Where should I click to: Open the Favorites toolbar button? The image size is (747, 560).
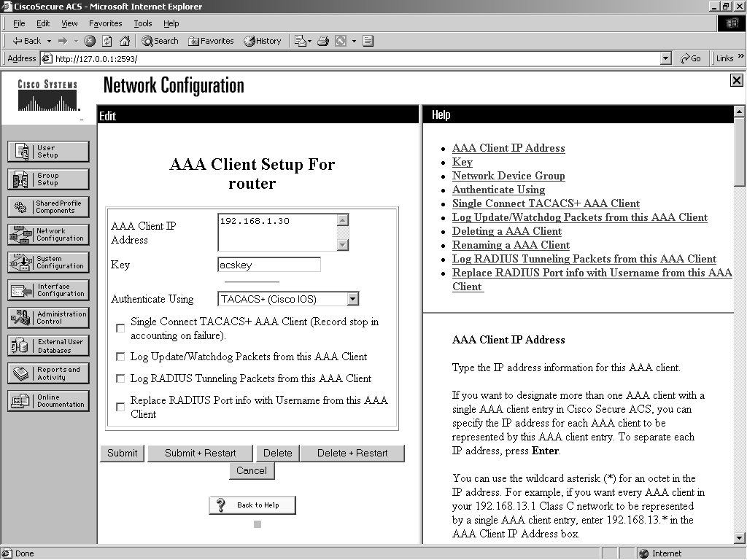coord(211,41)
